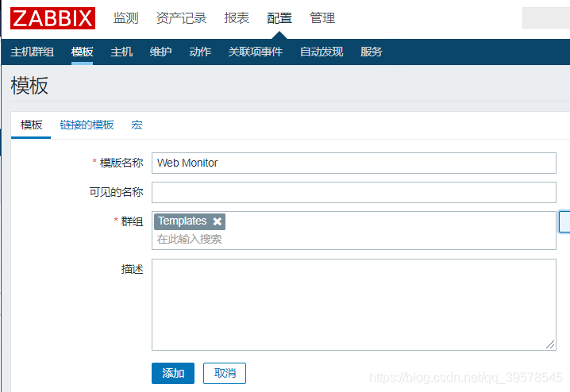Click the 描述 text area
The image size is (570, 392).
[354, 305]
